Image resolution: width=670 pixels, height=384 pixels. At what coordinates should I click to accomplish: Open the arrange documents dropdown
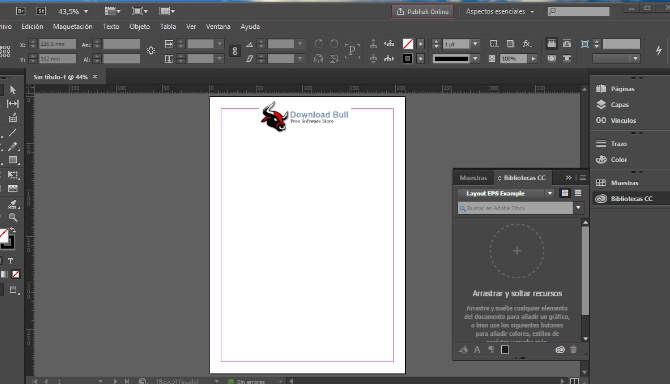[x=167, y=11]
